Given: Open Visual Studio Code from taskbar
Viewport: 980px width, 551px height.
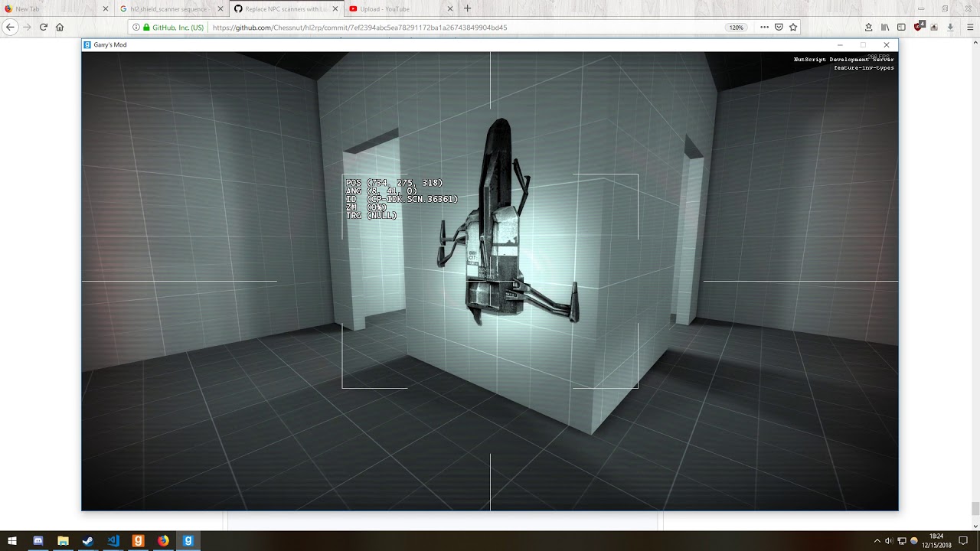Looking at the screenshot, I should point(113,541).
